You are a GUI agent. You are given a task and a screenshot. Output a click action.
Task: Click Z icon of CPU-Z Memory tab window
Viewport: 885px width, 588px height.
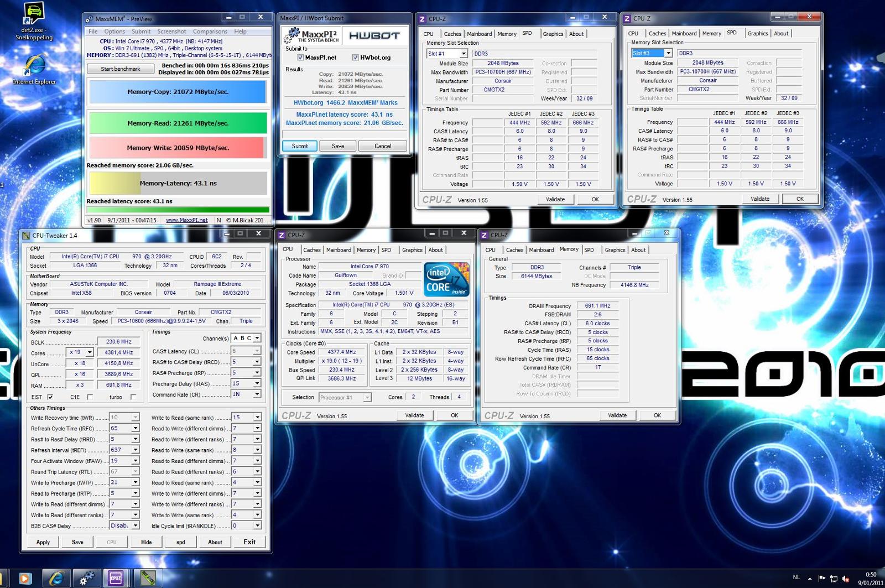(484, 235)
